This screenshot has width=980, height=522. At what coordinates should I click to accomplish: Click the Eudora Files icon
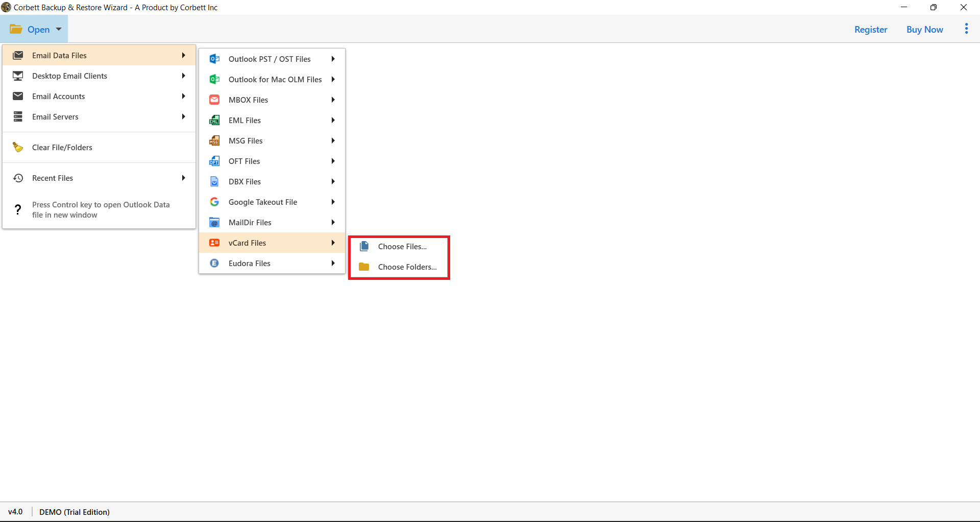pos(214,263)
